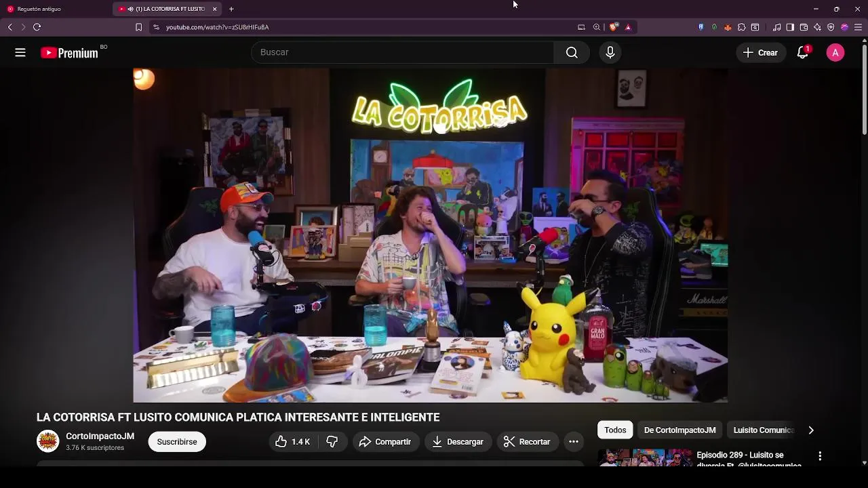868x488 pixels.
Task: Subscribe with the Suscribirse button
Action: [177, 442]
